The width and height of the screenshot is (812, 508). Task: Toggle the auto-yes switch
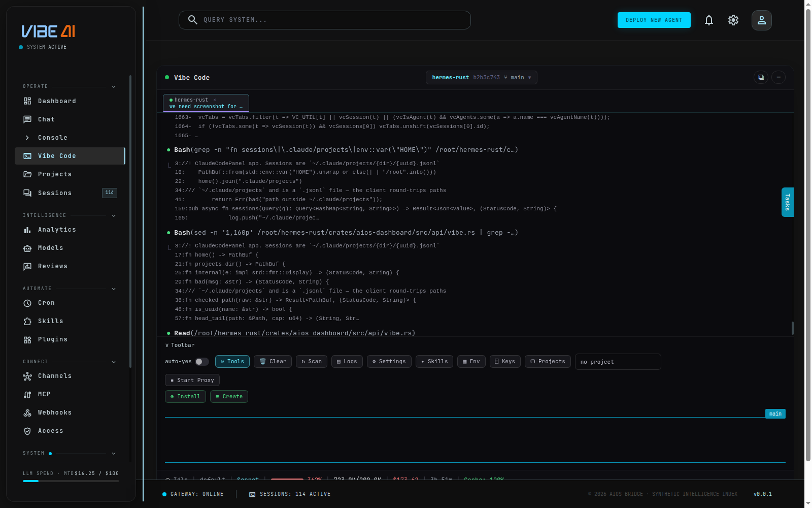pyautogui.click(x=202, y=362)
